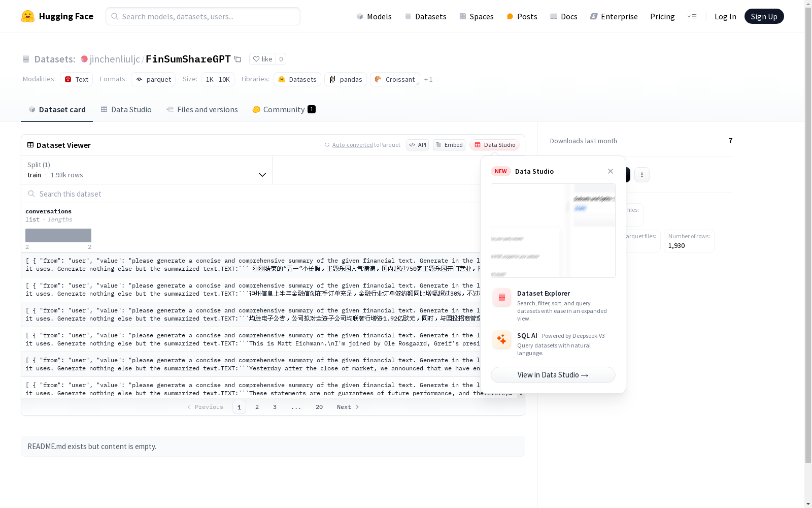The height and width of the screenshot is (508, 812).
Task: Click View in Data Studio button
Action: pos(553,375)
